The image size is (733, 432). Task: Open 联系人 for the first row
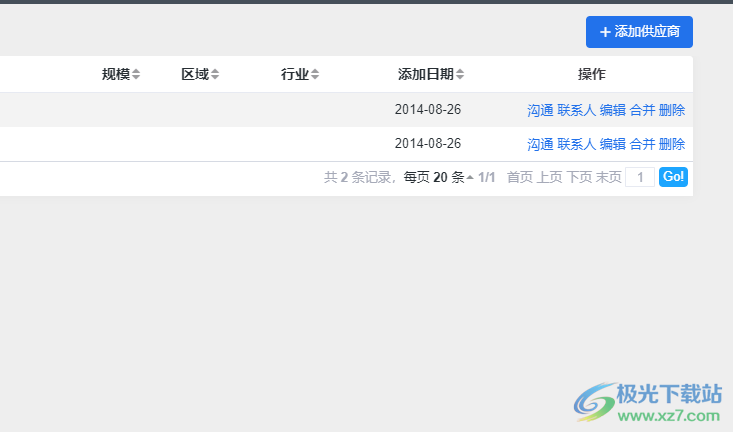click(x=576, y=110)
